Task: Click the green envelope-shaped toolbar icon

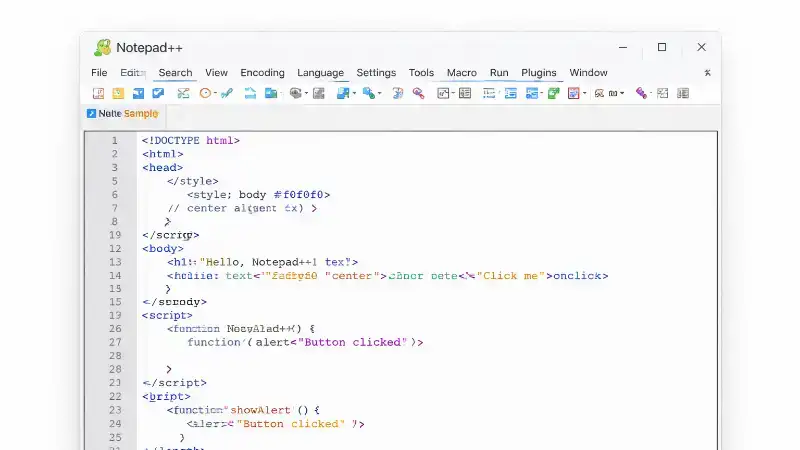Action: 183,93
